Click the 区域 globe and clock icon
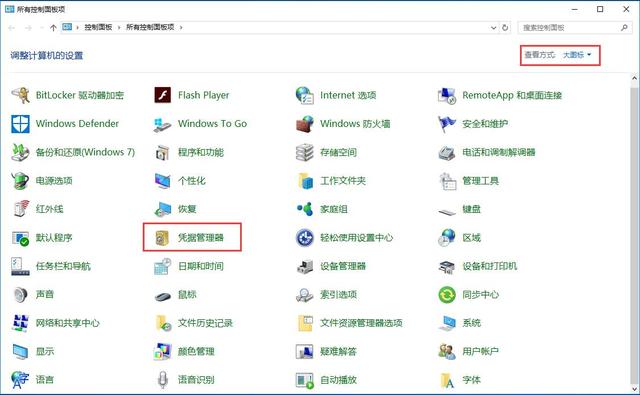 pos(447,237)
